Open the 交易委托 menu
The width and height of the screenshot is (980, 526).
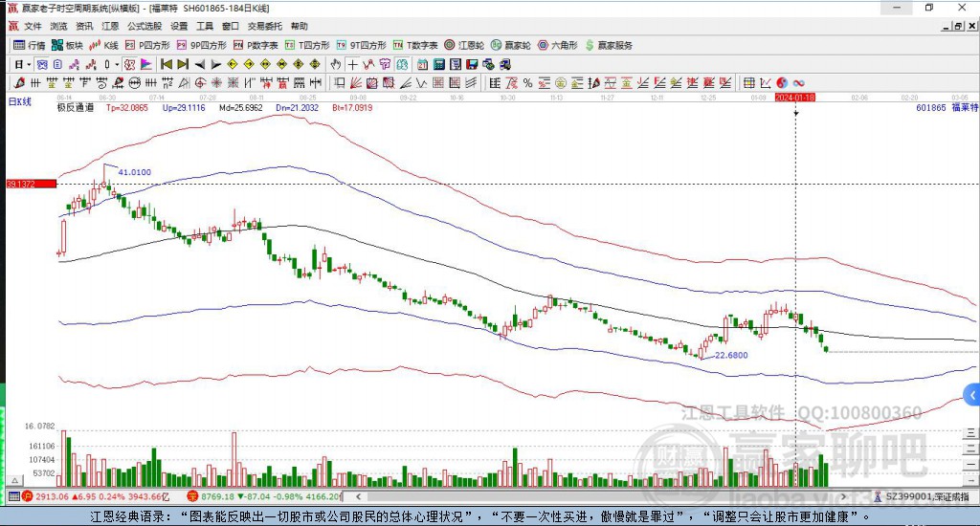265,26
